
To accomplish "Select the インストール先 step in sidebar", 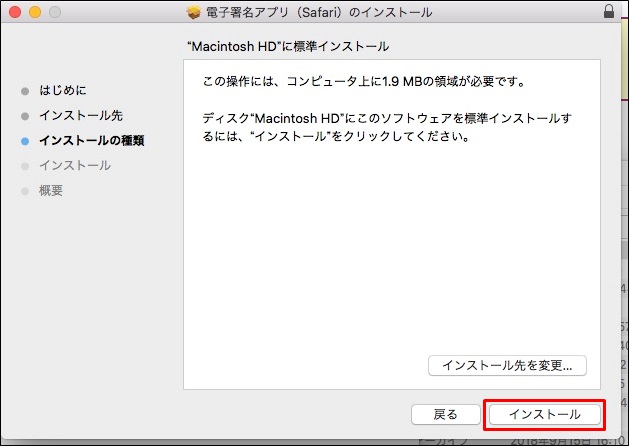I will coord(81,116).
